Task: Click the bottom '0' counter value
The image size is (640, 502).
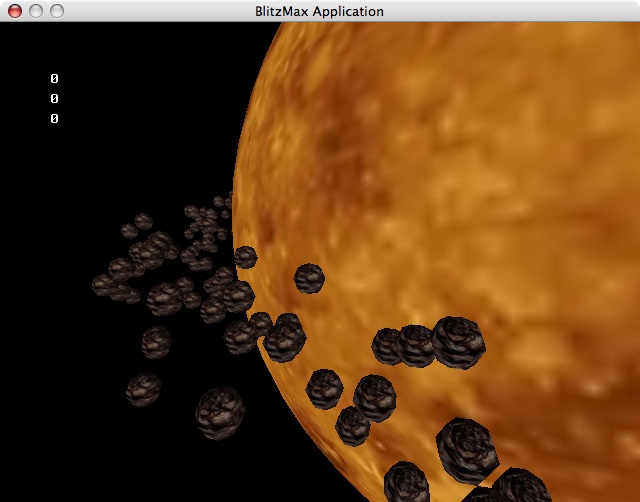Action: pos(54,118)
